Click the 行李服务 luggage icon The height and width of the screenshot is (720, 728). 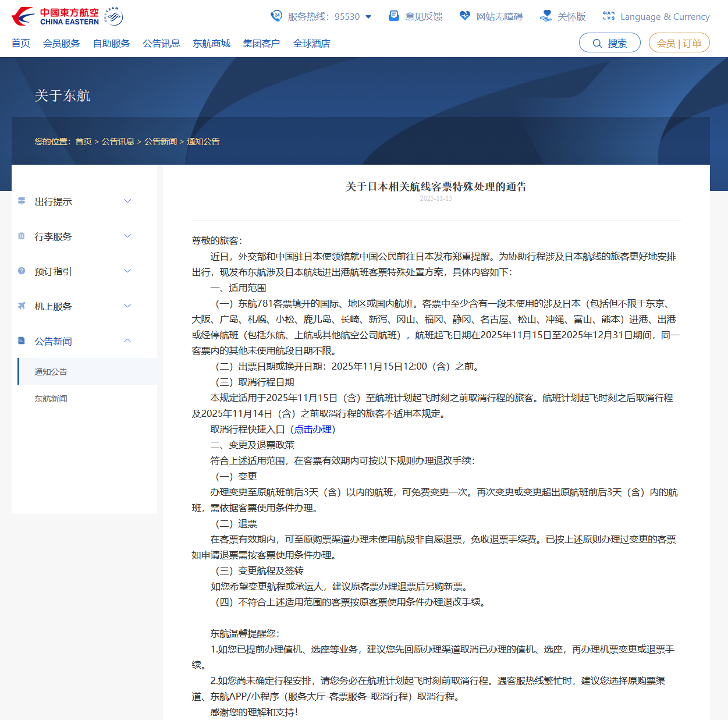point(22,236)
